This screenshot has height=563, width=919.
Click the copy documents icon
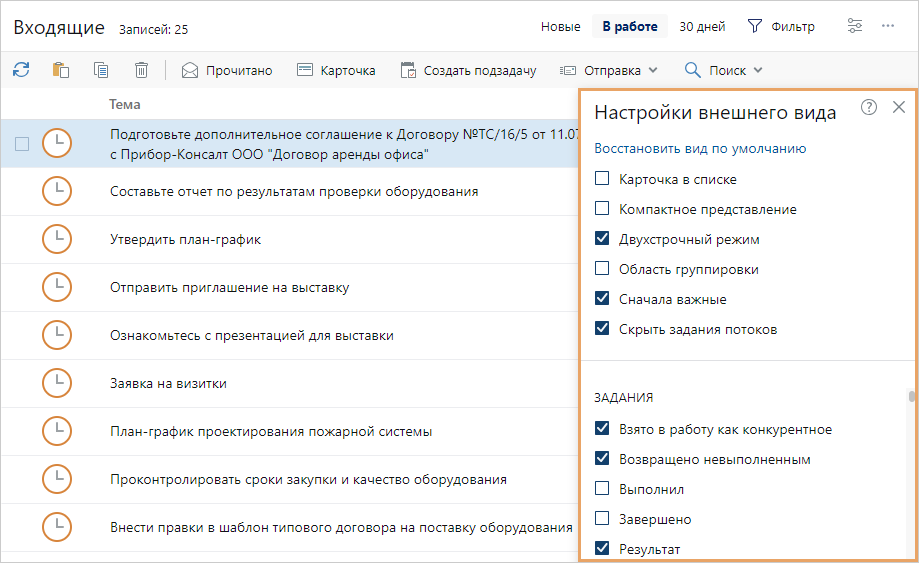[x=101, y=70]
